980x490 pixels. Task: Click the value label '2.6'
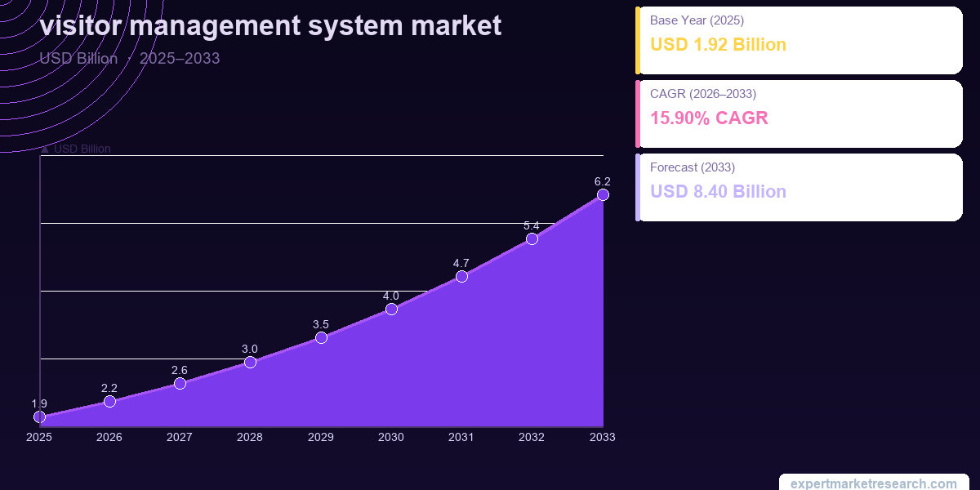[180, 370]
